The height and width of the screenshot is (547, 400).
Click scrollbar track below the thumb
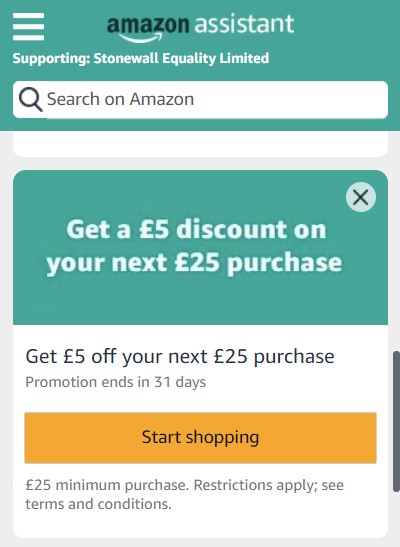(397, 519)
